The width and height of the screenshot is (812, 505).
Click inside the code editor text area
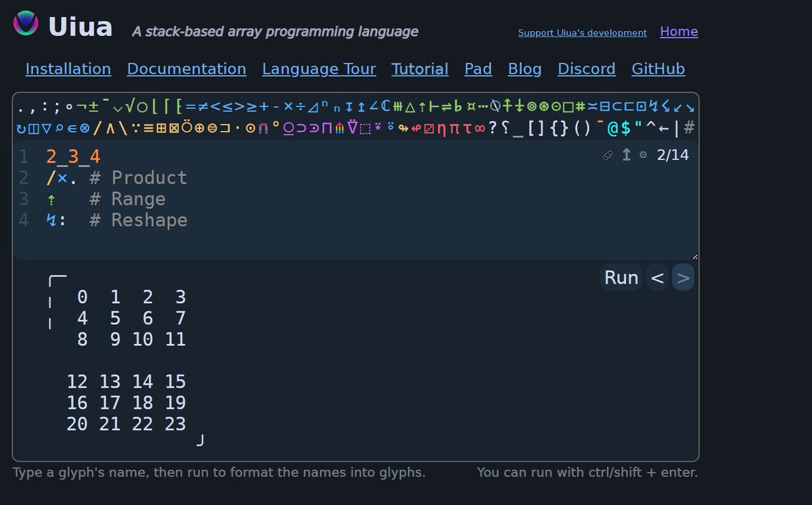click(355, 200)
